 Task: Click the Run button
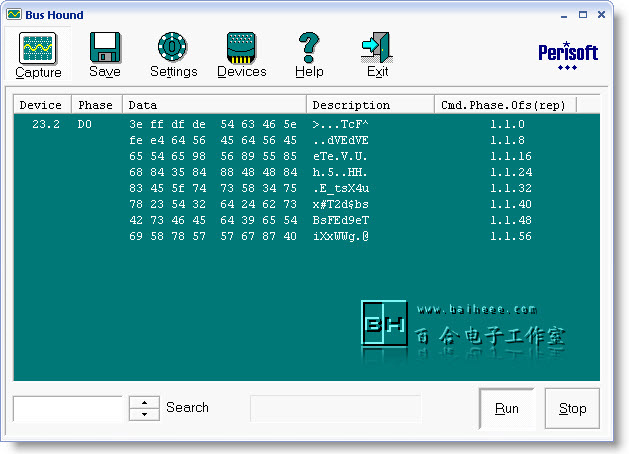click(507, 408)
